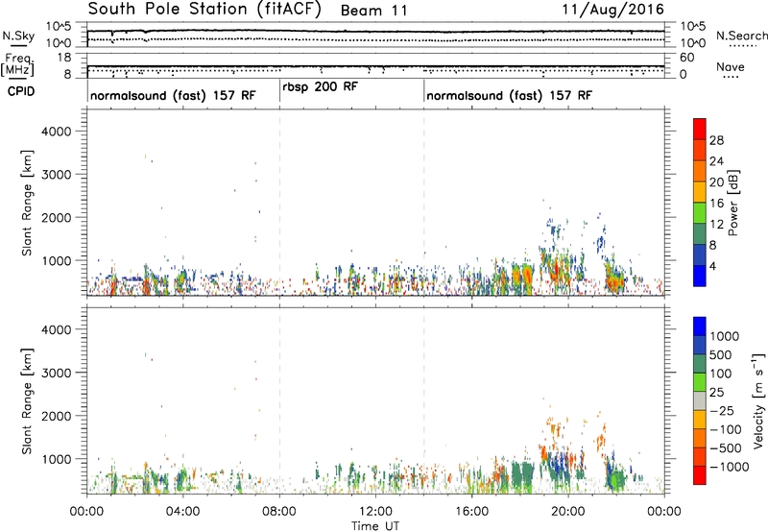Click the 'N.Sky' legend label
Viewport: 768px width, 532px height.
point(18,36)
